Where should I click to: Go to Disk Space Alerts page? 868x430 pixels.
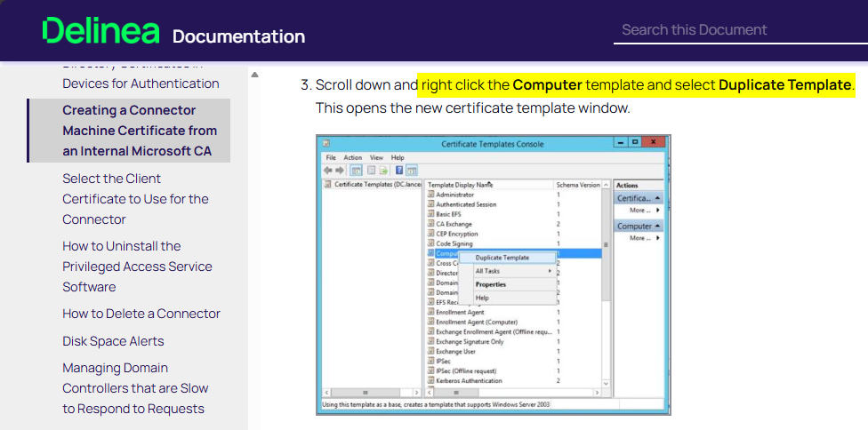(113, 341)
